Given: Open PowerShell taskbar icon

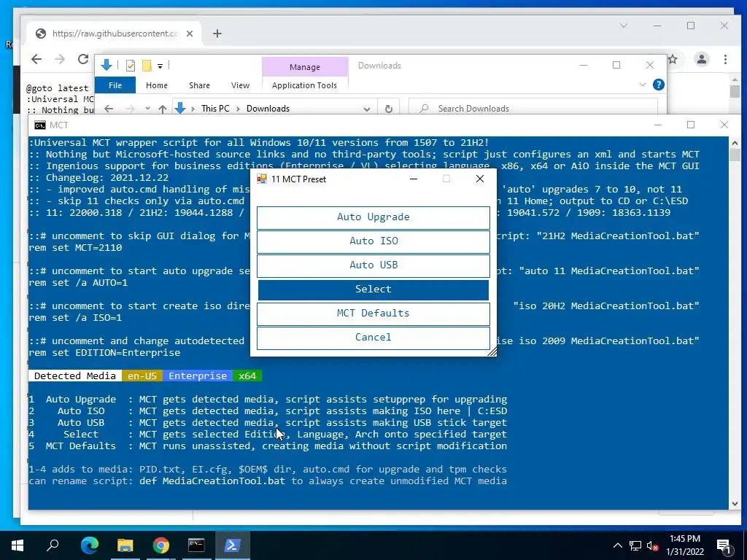Looking at the screenshot, I should coord(232,545).
